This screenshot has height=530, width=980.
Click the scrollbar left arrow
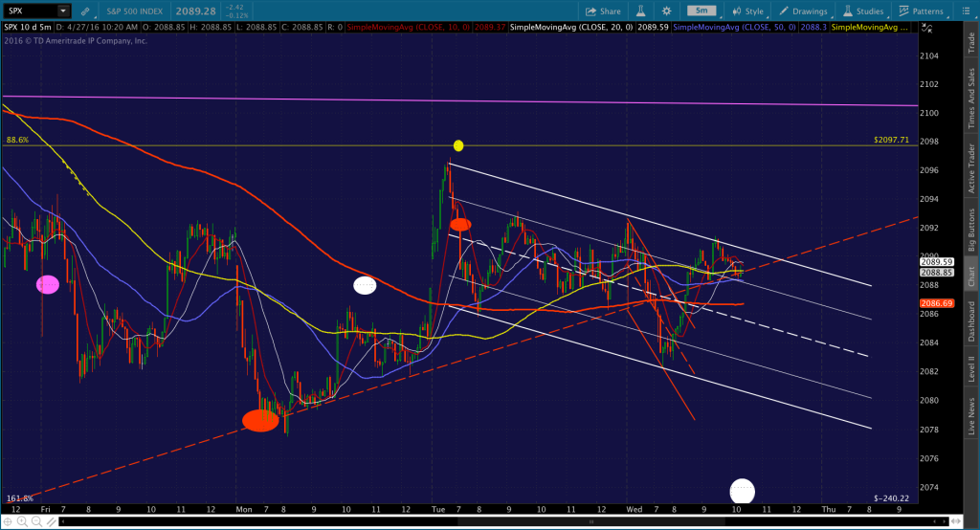pyautogui.click(x=63, y=521)
